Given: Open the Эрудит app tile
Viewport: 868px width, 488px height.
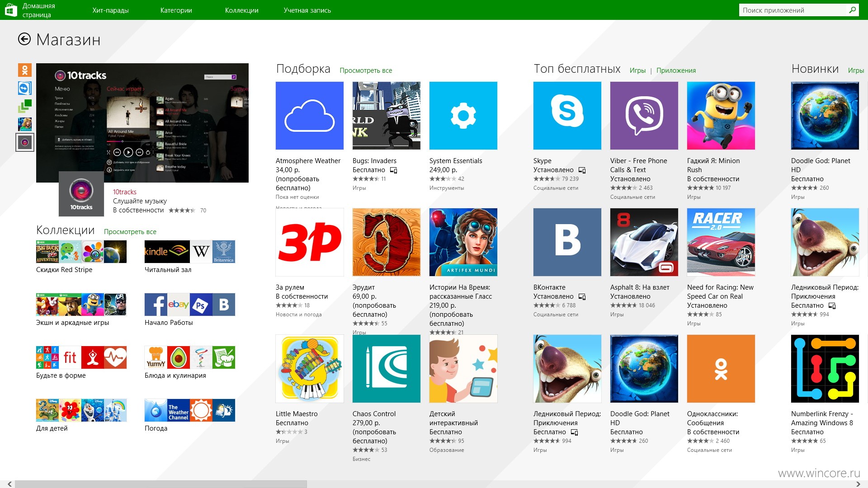Looking at the screenshot, I should tap(387, 242).
